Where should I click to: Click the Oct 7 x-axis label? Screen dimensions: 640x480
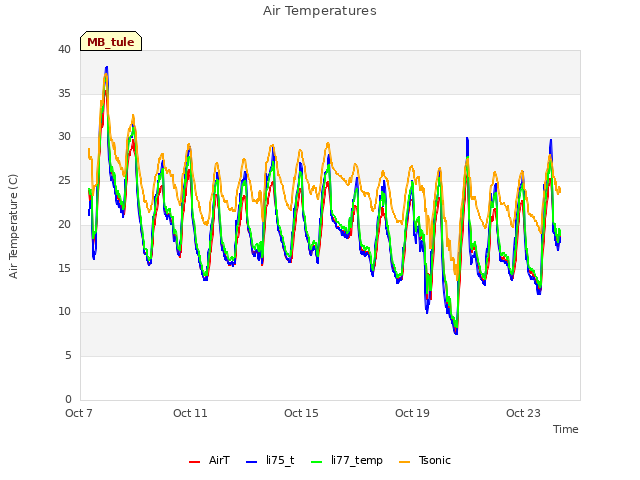79,413
